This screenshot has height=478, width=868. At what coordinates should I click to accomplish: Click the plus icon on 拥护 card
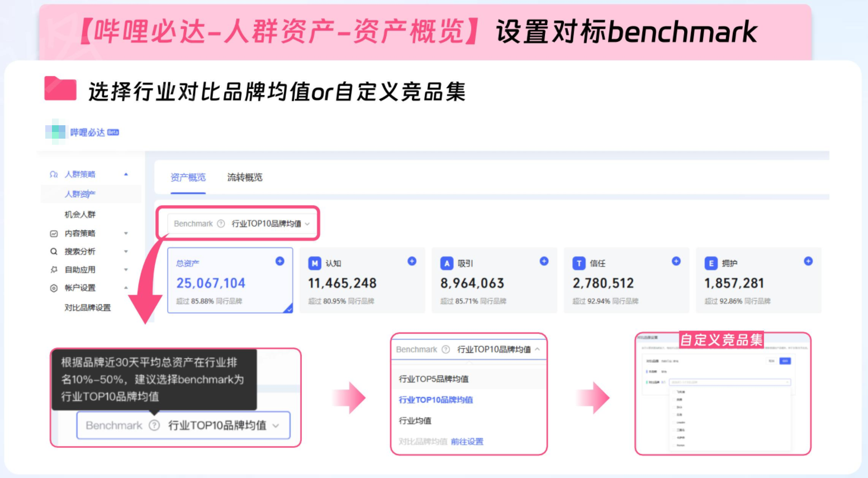808,261
